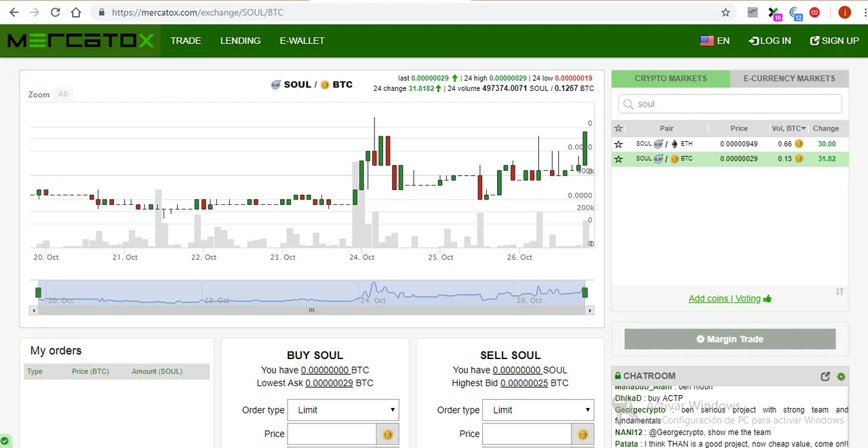
Task: Bookmark this page with the star icon
Action: (x=726, y=12)
